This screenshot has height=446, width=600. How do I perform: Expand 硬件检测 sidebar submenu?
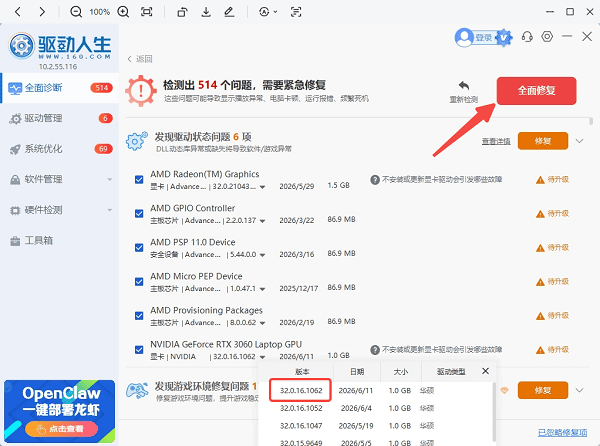pos(110,210)
